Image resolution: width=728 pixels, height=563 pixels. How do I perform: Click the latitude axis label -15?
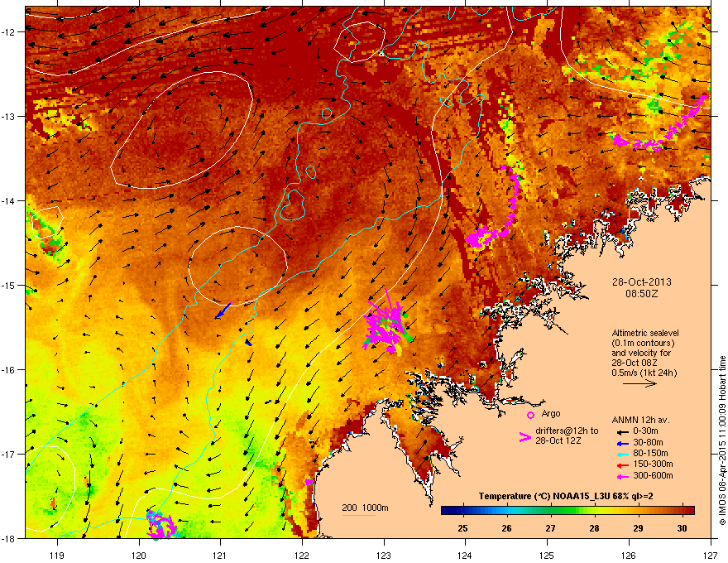pyautogui.click(x=9, y=285)
